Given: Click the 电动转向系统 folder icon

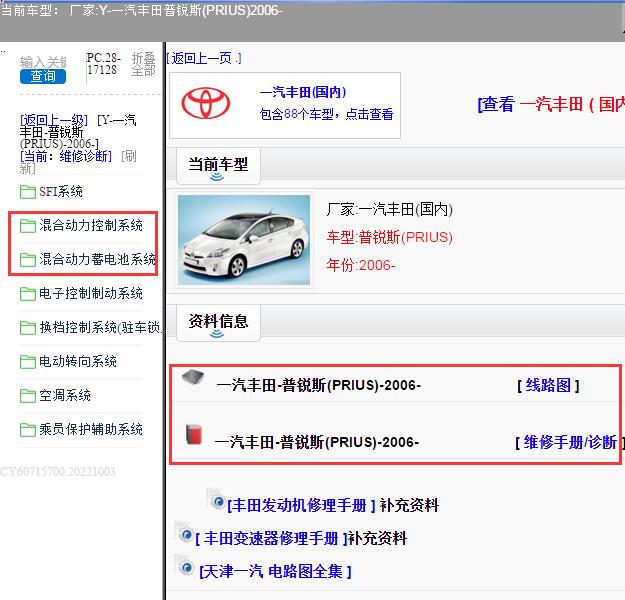Looking at the screenshot, I should [x=28, y=362].
